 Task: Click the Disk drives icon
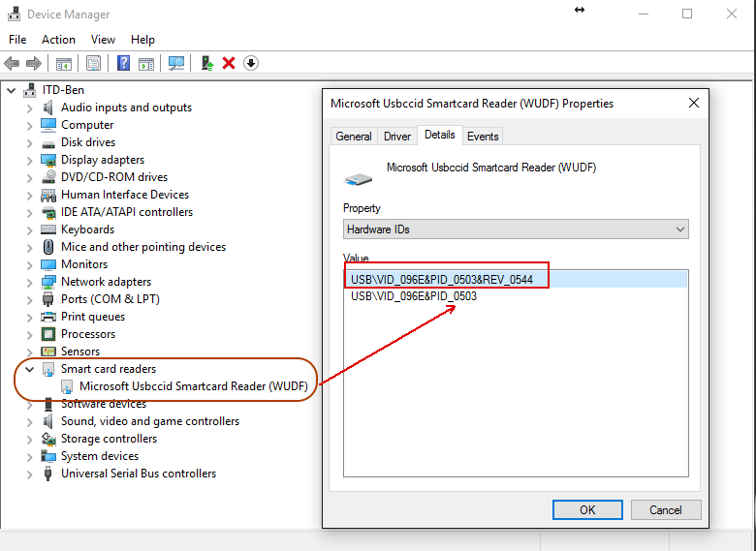[x=48, y=144]
